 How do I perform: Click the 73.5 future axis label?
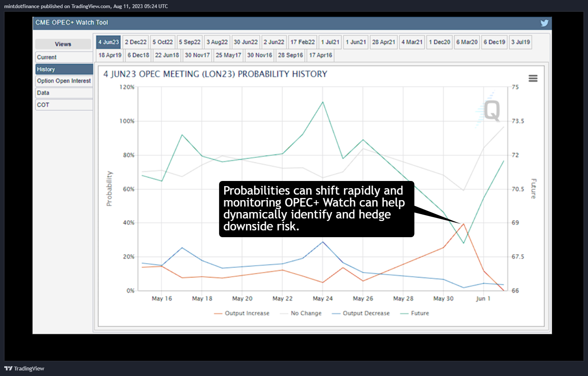pyautogui.click(x=518, y=121)
